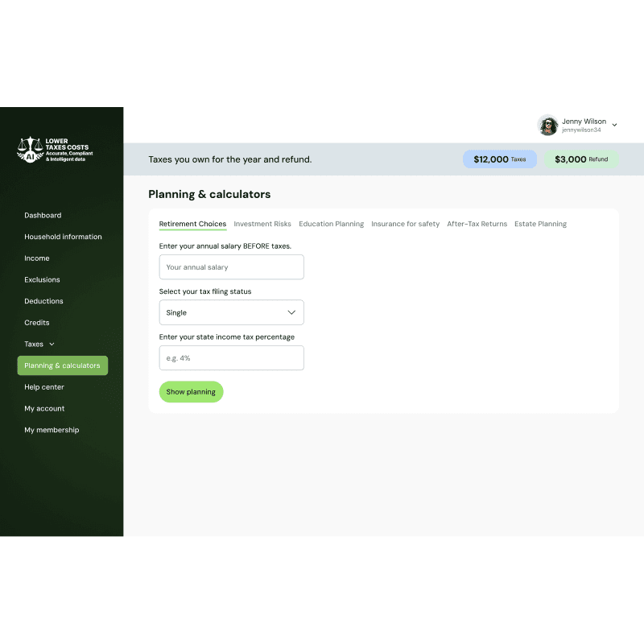Open Jenny Wilson's profile avatar
Viewport: 644px width, 644px height.
pyautogui.click(x=547, y=125)
